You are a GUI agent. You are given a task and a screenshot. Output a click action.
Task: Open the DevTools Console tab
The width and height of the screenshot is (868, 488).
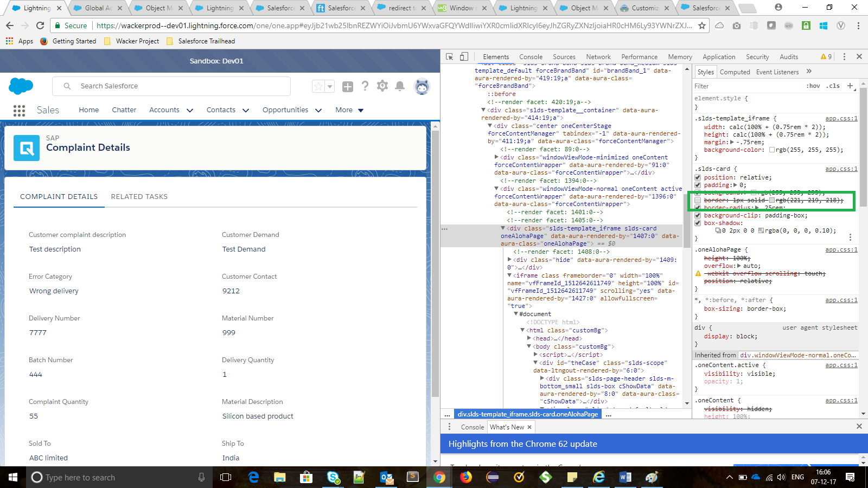pyautogui.click(x=530, y=57)
